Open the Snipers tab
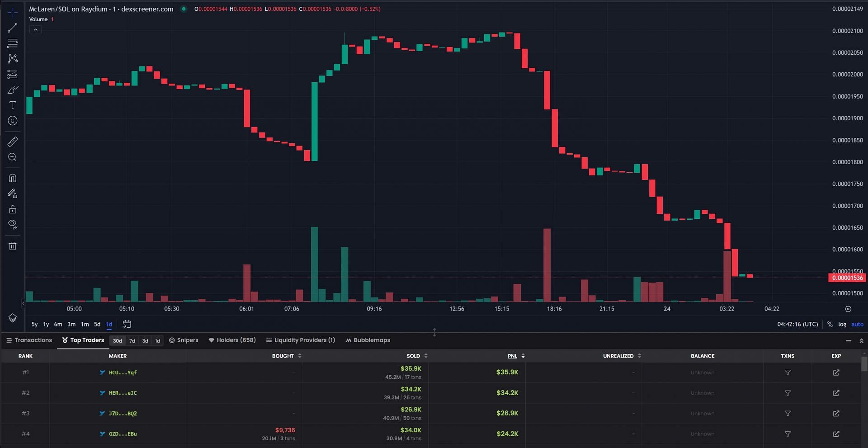868x448 pixels. tap(184, 340)
